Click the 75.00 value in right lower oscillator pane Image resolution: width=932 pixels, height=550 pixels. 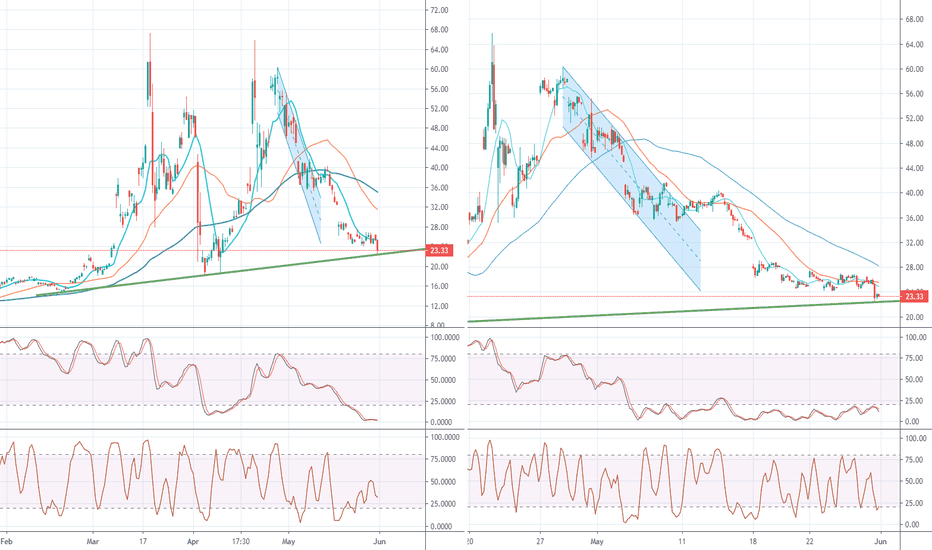[x=915, y=460]
